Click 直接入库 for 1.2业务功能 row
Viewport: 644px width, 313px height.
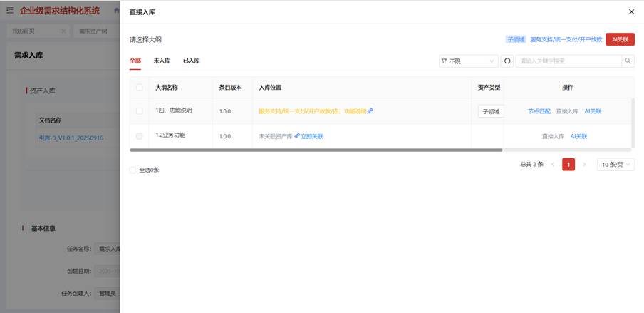[x=554, y=136]
